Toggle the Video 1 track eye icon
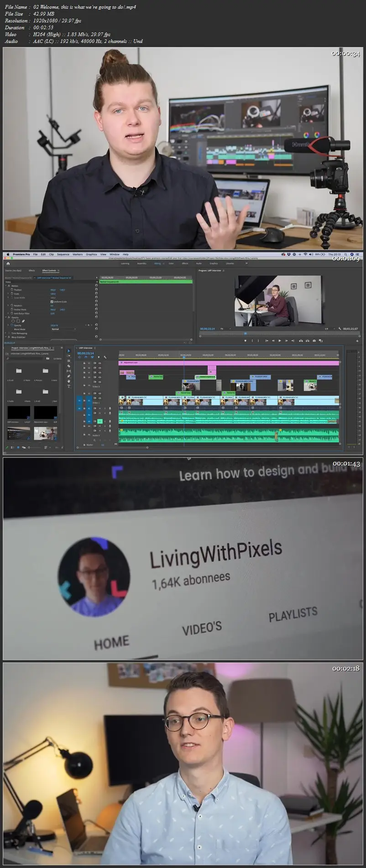 point(99,398)
